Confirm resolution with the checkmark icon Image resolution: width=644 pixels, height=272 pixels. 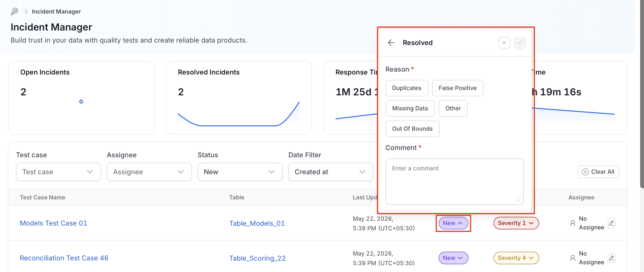coord(520,43)
